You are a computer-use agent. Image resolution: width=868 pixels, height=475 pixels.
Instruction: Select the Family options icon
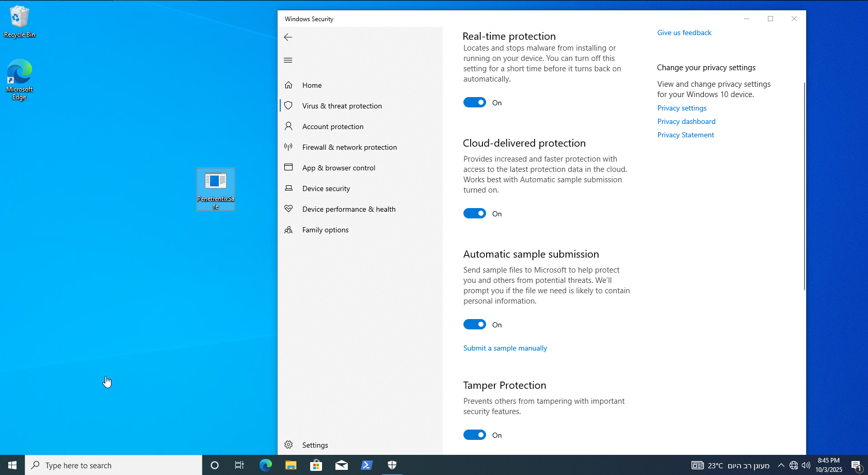pos(288,230)
